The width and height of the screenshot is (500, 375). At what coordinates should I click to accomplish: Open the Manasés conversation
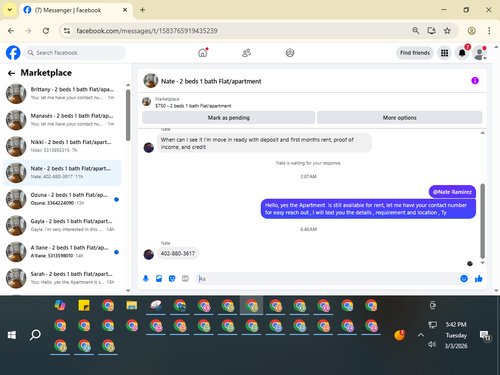[x=62, y=120]
